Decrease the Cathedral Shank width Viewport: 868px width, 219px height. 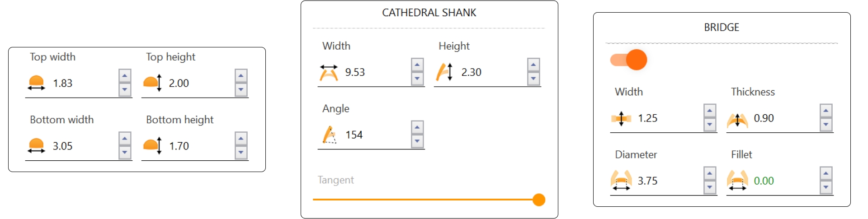click(417, 79)
